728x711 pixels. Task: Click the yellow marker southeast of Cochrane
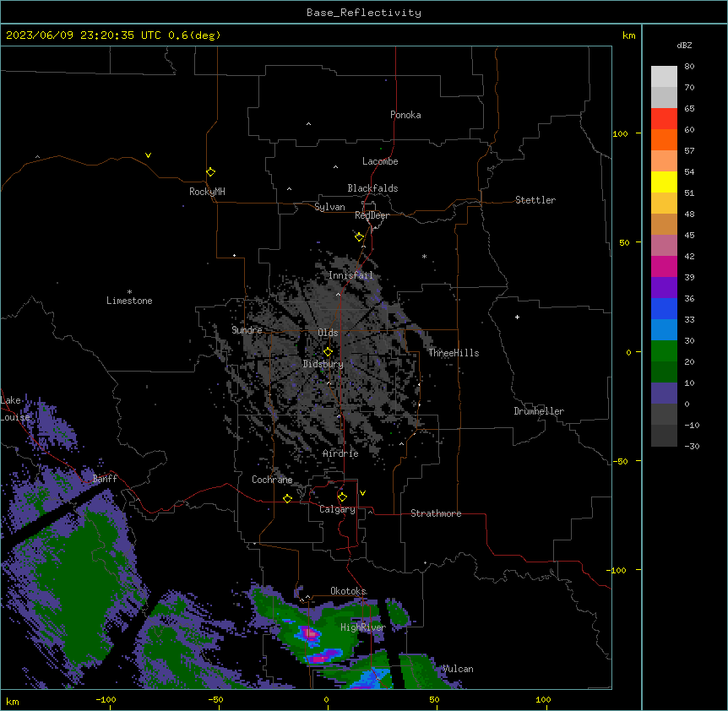coord(287,498)
